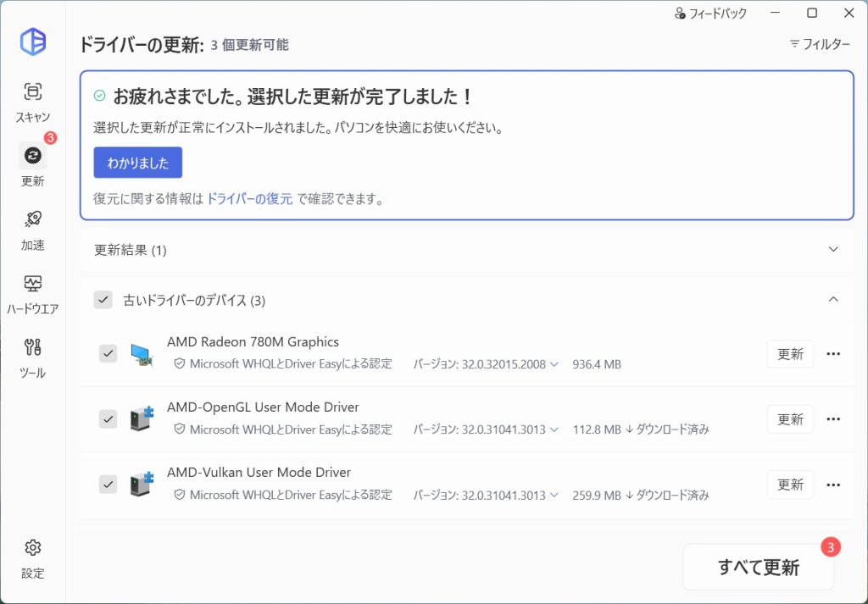Click 更新 button for AMD-Vulkan driver
868x604 pixels.
coord(790,485)
